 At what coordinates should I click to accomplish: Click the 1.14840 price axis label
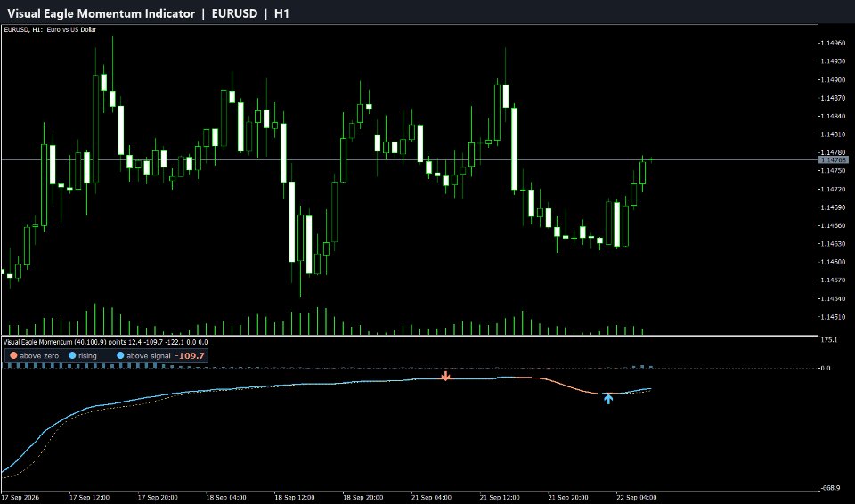pyautogui.click(x=833, y=116)
